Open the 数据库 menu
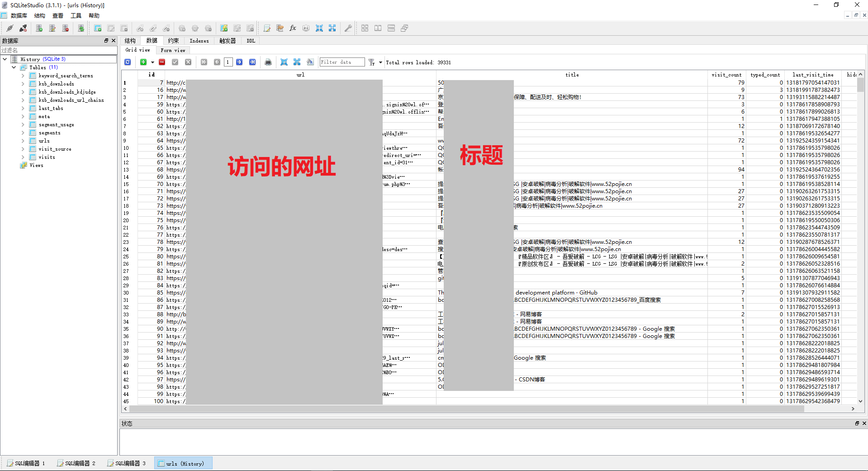 pyautogui.click(x=19, y=15)
